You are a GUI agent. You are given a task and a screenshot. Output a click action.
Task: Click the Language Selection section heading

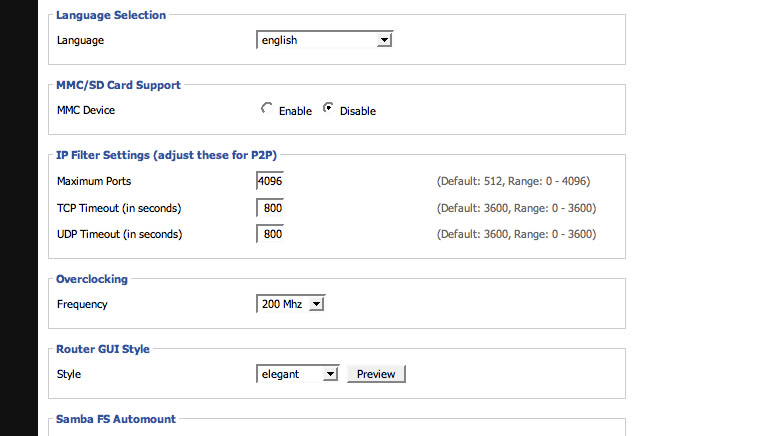[111, 15]
